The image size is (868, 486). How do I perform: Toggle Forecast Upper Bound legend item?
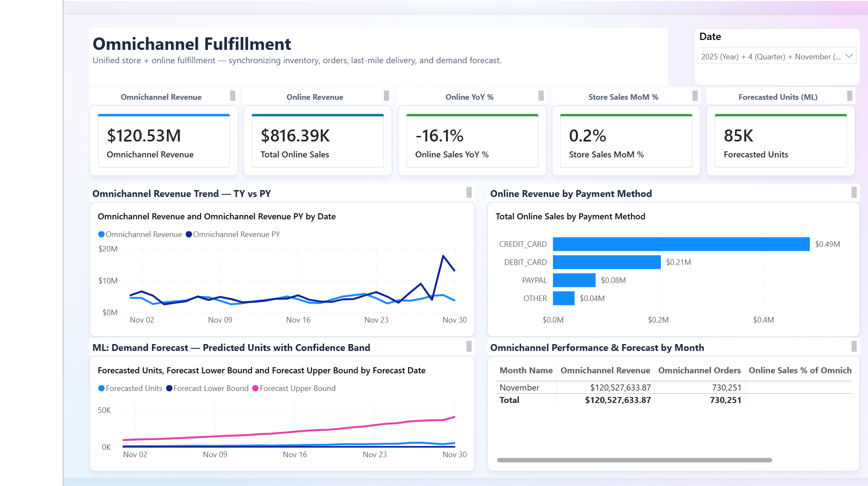tap(294, 388)
